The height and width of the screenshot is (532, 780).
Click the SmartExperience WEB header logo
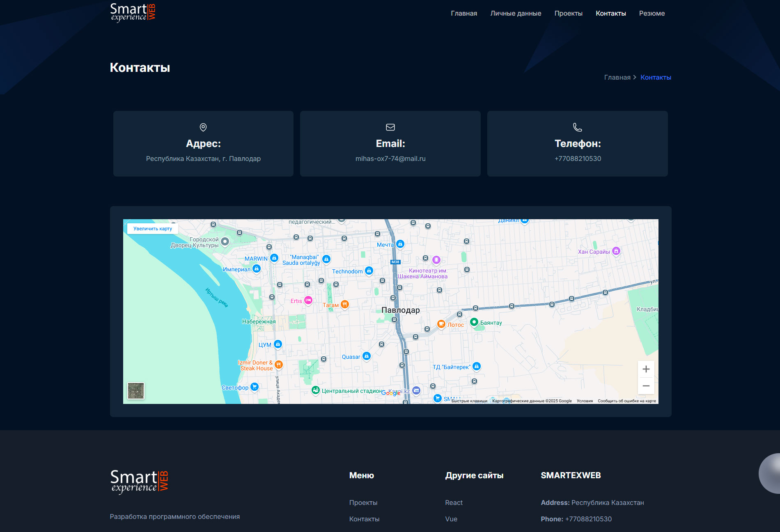(133, 12)
